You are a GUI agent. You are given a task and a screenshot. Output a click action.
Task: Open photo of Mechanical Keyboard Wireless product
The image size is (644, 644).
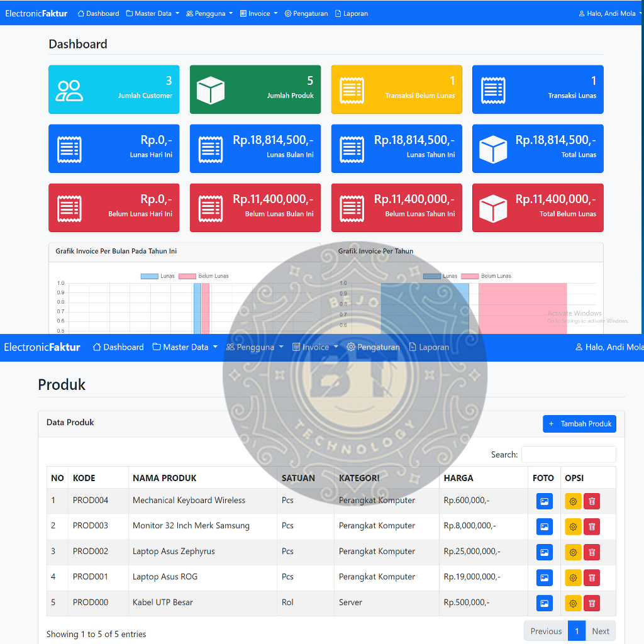544,501
